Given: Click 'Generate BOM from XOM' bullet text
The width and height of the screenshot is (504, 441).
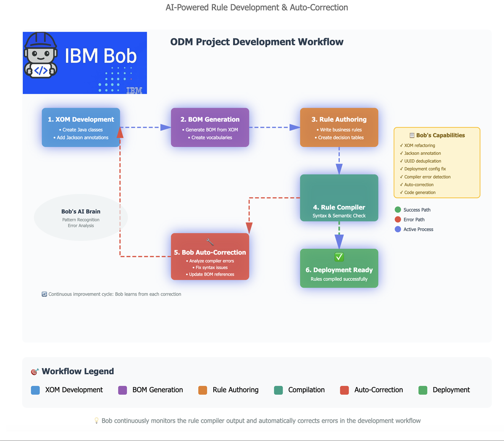Looking at the screenshot, I should [212, 130].
